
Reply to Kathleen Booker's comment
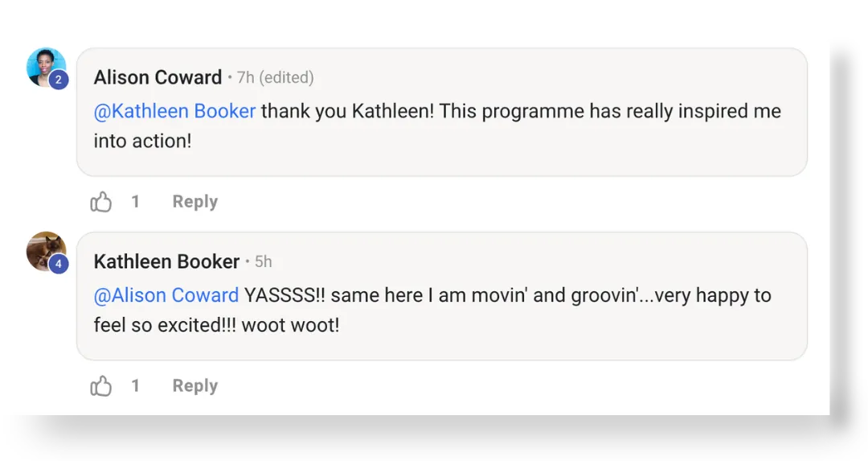(x=194, y=385)
